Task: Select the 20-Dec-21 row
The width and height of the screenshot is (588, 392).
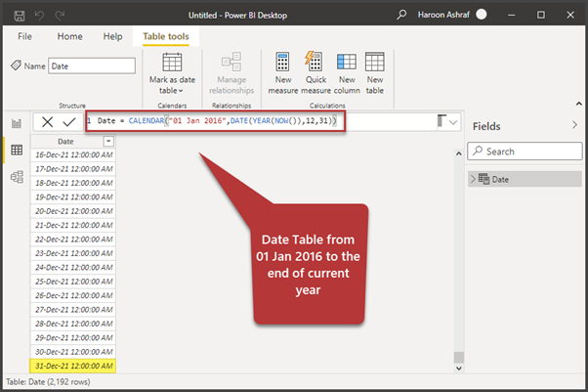Action: (x=73, y=211)
